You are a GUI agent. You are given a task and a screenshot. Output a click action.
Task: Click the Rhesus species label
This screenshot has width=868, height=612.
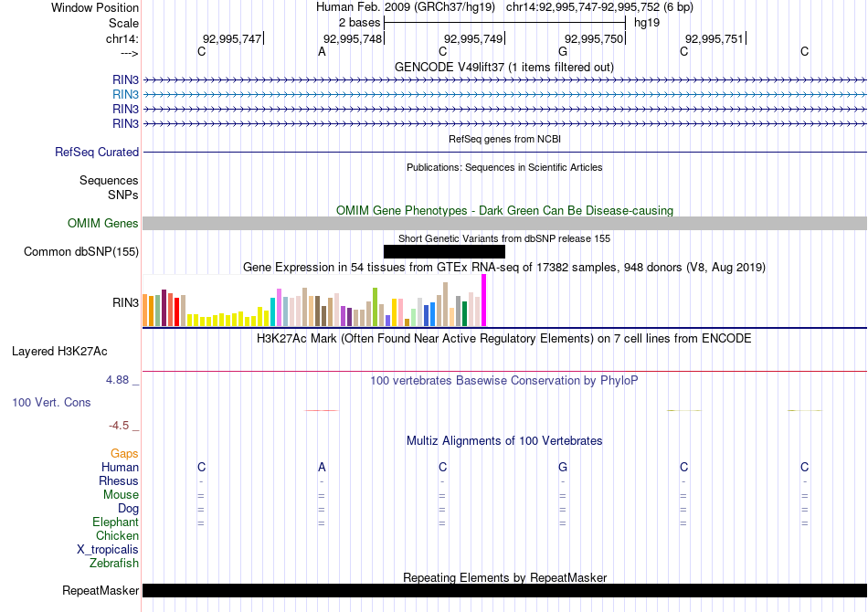coord(119,481)
